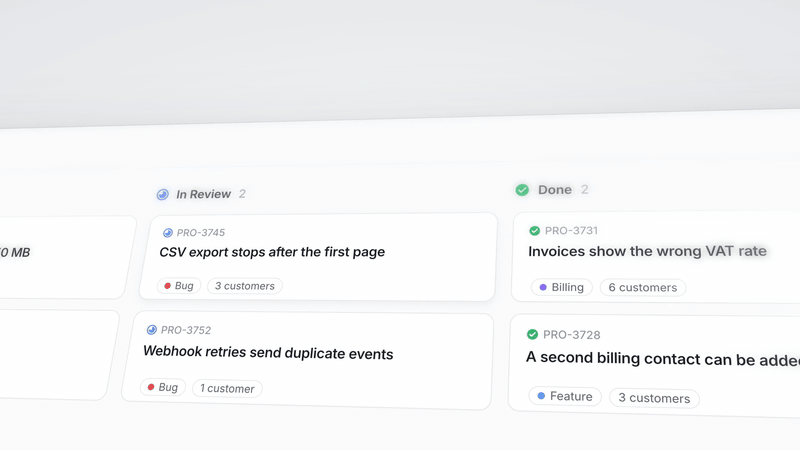Open Webhook retries send duplicate events issue
Screen dimensions: 800x450
[268, 353]
